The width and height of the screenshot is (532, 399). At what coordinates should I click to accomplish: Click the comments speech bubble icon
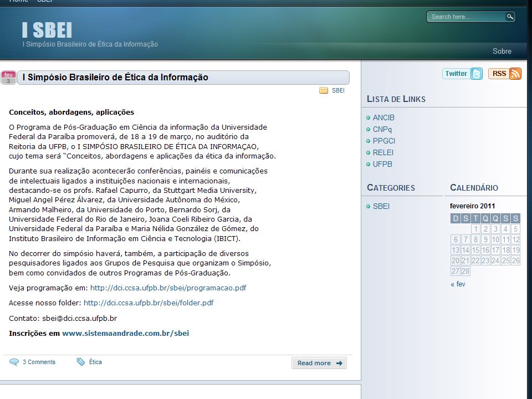coord(14,362)
